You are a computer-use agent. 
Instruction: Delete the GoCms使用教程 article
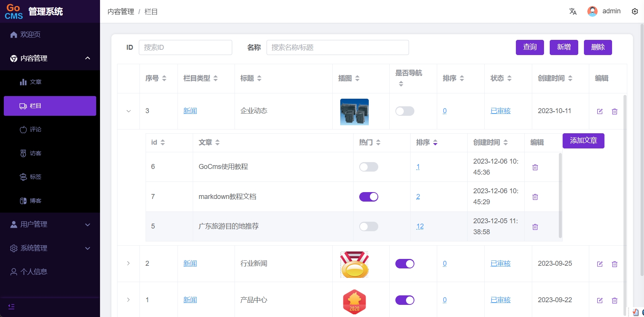535,167
